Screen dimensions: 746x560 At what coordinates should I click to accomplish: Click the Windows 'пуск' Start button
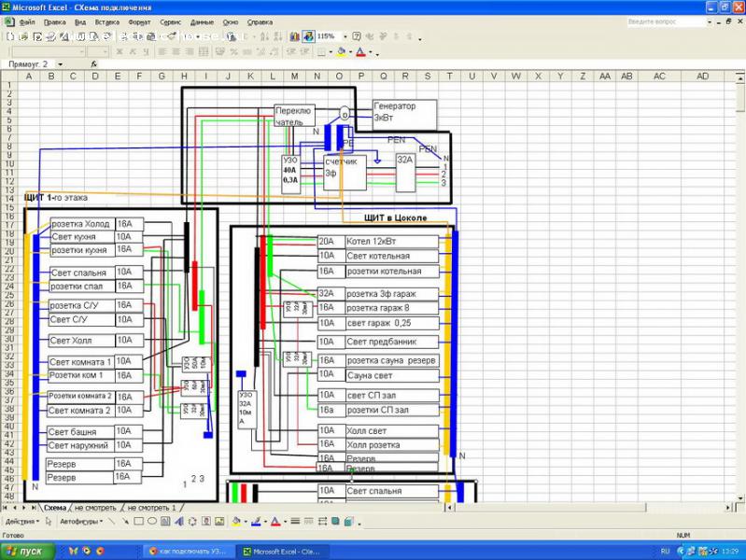pos(26,552)
